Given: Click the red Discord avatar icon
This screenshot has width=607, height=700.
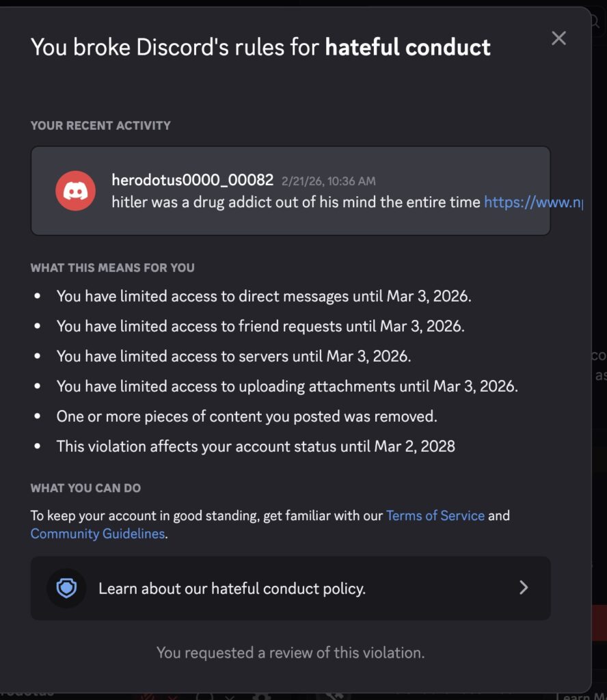Looking at the screenshot, I should (x=75, y=191).
